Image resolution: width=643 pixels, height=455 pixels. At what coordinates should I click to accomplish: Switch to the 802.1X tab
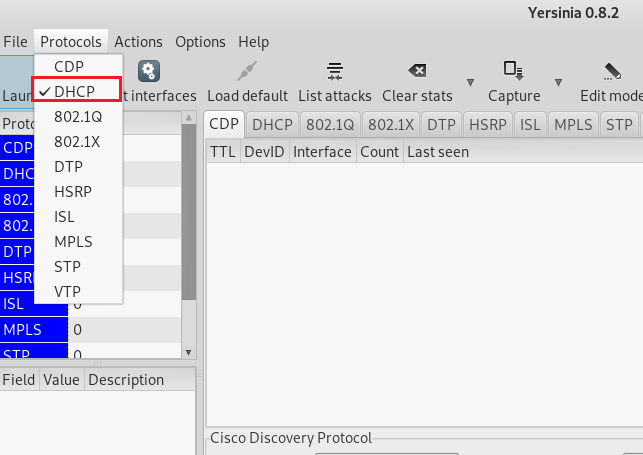pyautogui.click(x=391, y=125)
